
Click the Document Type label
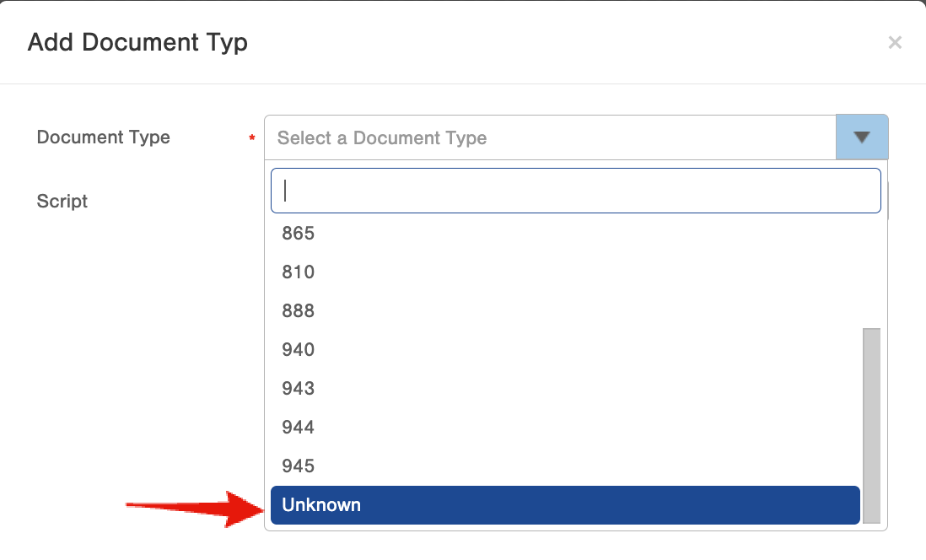pyautogui.click(x=104, y=137)
